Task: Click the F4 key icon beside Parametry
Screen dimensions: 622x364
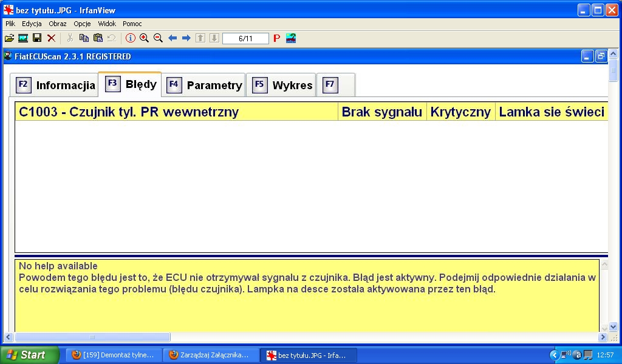Action: (x=174, y=85)
